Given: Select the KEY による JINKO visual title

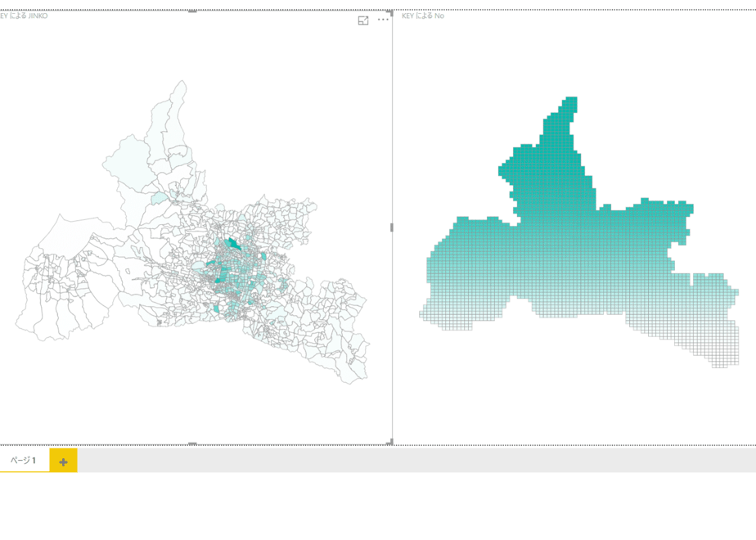Looking at the screenshot, I should pos(24,16).
